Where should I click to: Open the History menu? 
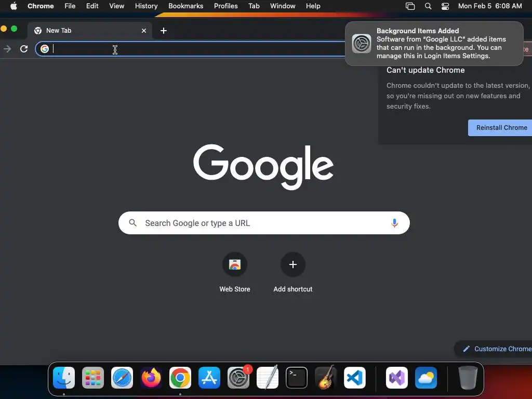(146, 6)
